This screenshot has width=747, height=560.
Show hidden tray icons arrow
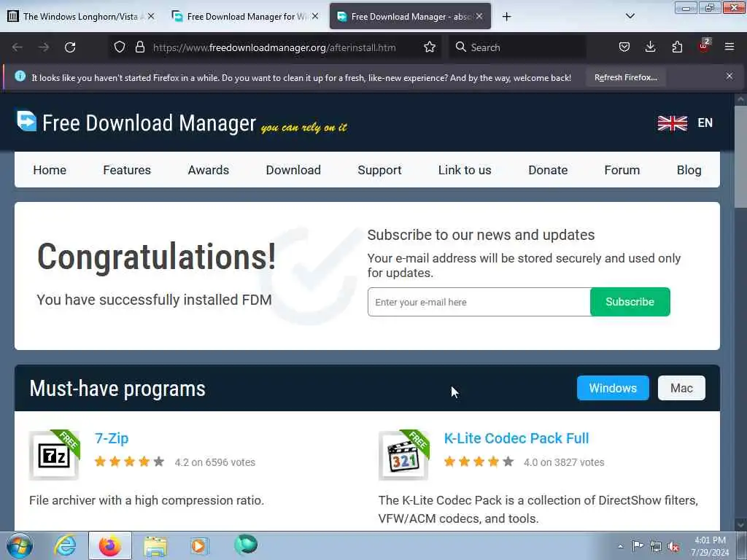coord(620,546)
